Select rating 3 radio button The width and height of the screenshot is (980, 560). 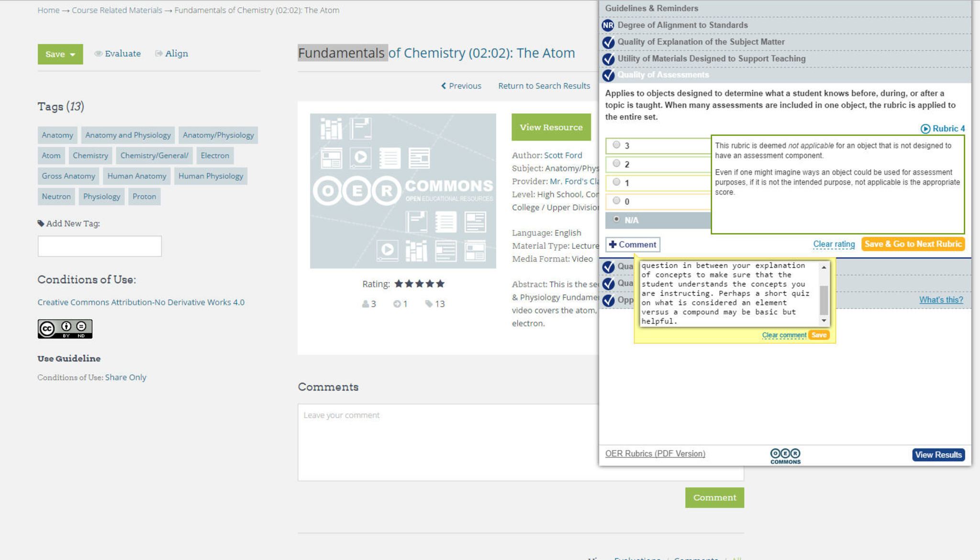tap(616, 145)
